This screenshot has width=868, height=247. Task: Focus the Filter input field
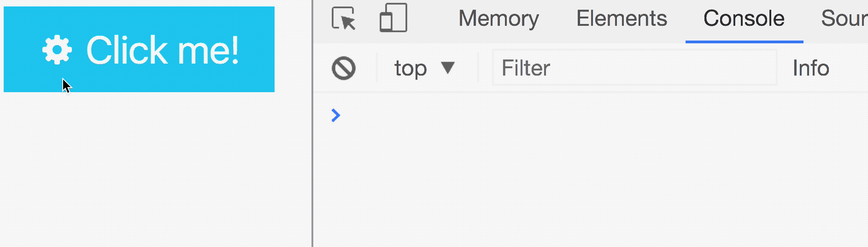(634, 68)
